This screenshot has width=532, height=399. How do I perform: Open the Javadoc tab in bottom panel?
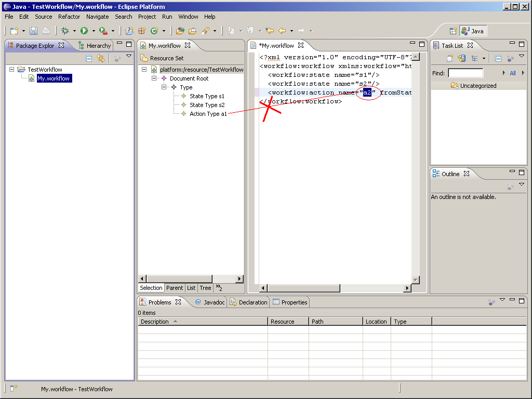(x=210, y=302)
